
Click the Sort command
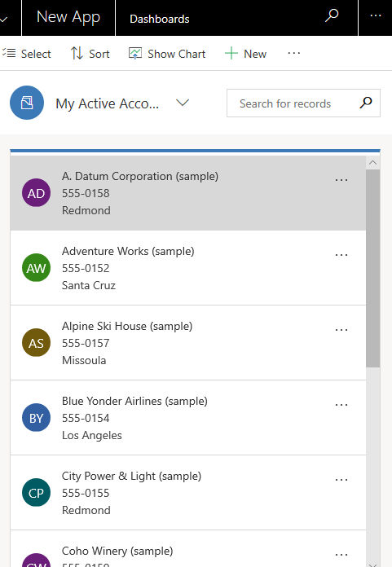coord(90,54)
